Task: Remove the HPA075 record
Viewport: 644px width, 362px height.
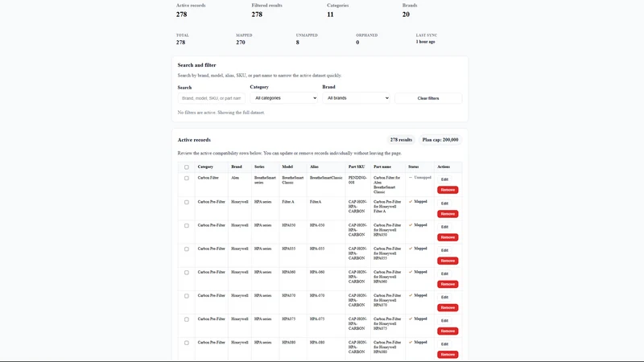Action: (x=448, y=331)
